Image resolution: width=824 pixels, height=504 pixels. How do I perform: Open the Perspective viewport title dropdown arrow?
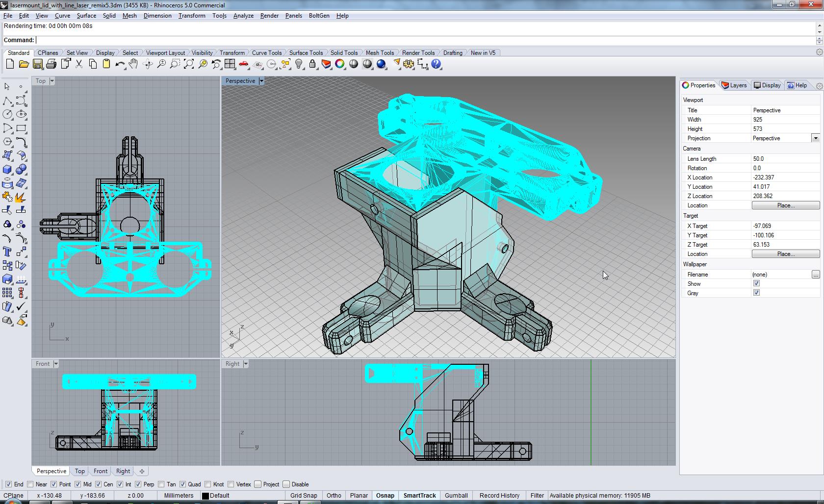(261, 81)
